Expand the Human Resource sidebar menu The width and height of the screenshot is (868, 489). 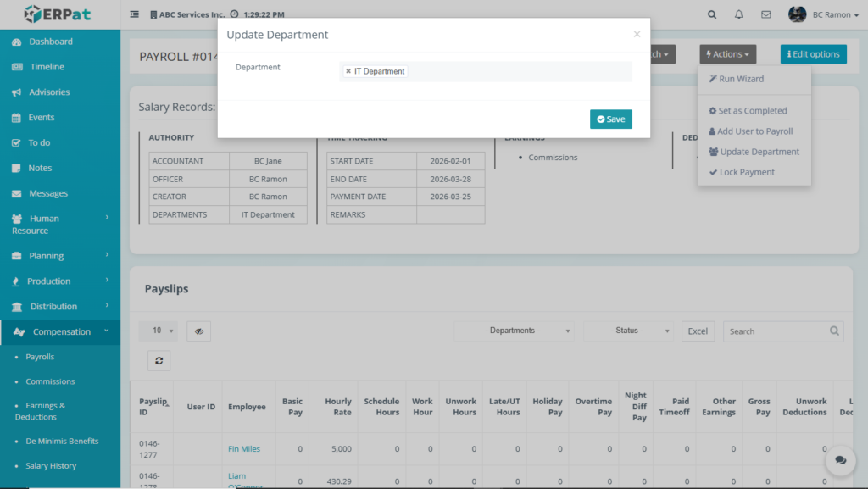tap(59, 224)
